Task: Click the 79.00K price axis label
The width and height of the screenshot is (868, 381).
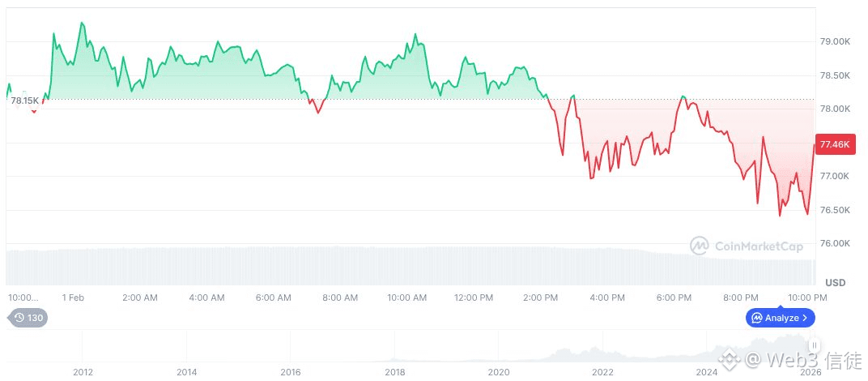Action: (835, 41)
